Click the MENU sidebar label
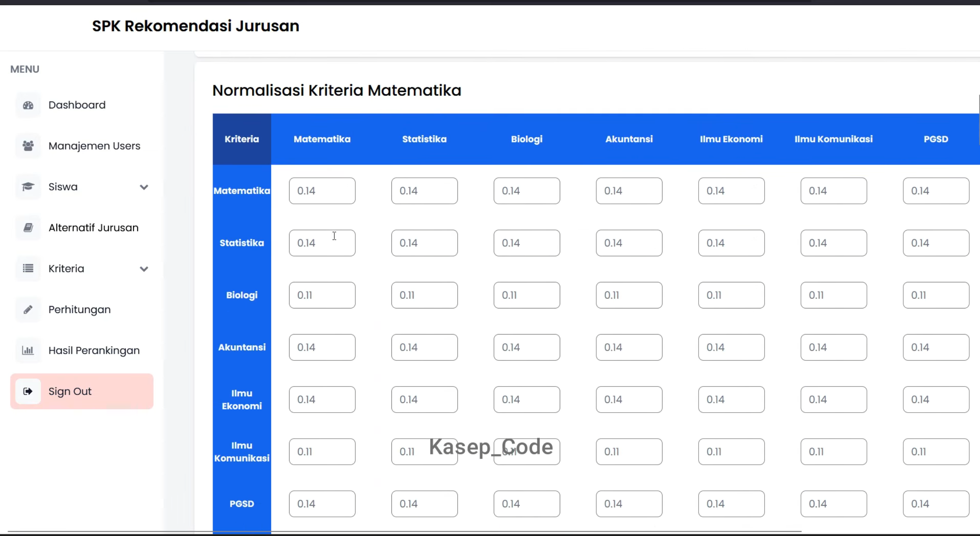 [x=25, y=69]
